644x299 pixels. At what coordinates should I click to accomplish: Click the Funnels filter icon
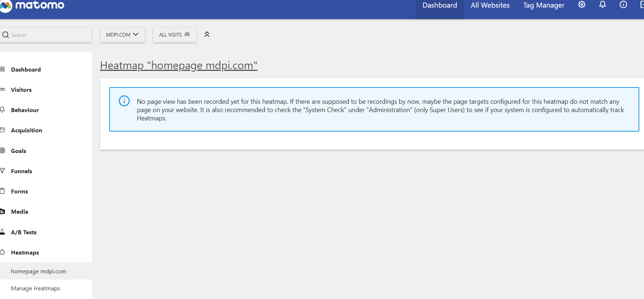(x=3, y=171)
